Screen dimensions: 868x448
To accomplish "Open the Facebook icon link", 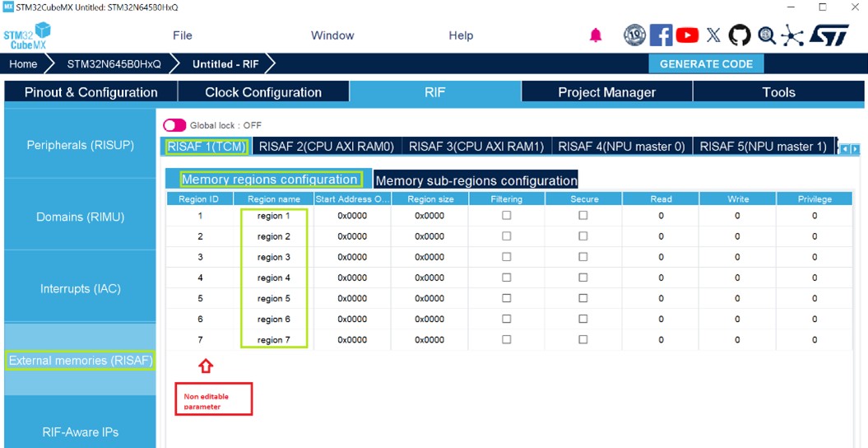I will coord(661,35).
